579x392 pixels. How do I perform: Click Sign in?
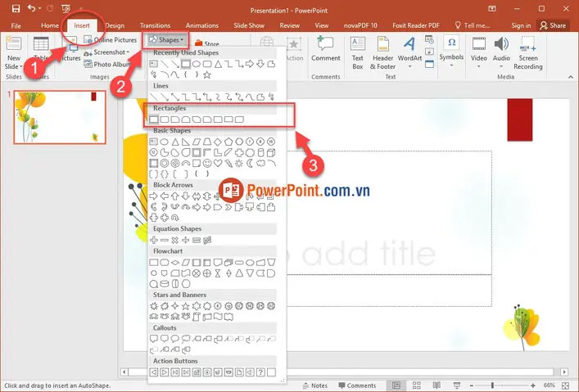tap(521, 25)
